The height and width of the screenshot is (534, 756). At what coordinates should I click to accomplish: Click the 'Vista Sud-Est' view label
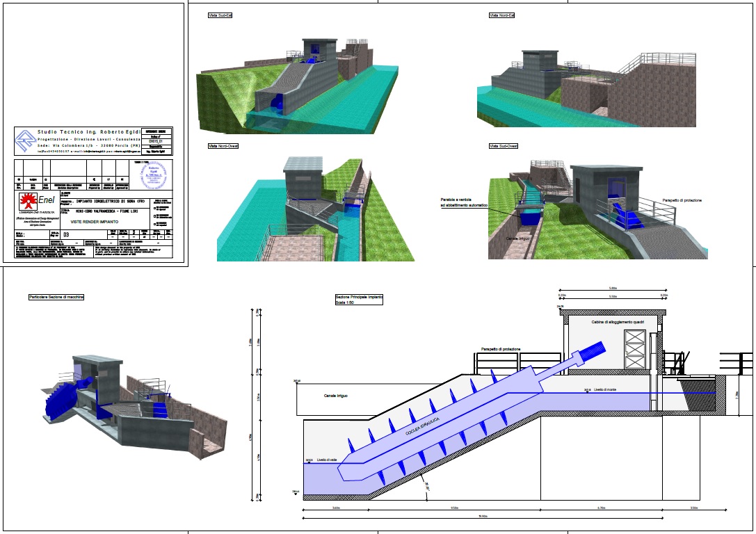click(220, 15)
